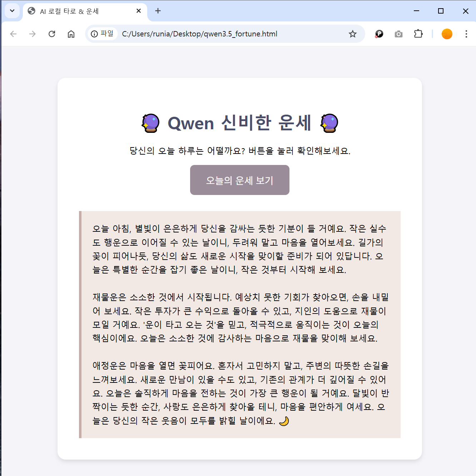Open Chrome's three-dot menu
This screenshot has height=476, width=476.
(x=466, y=34)
